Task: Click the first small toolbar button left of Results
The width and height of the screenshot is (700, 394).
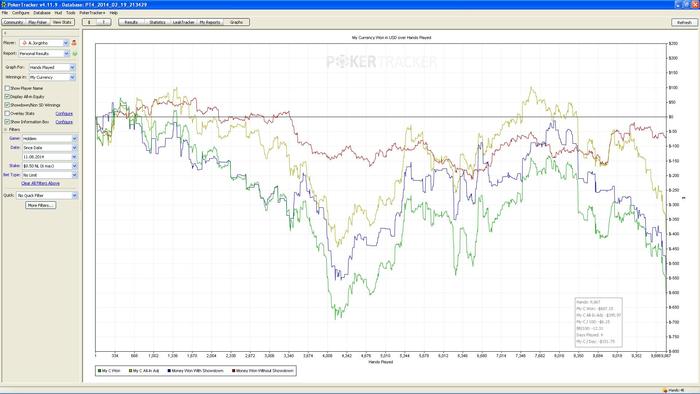Action: pyautogui.click(x=89, y=22)
